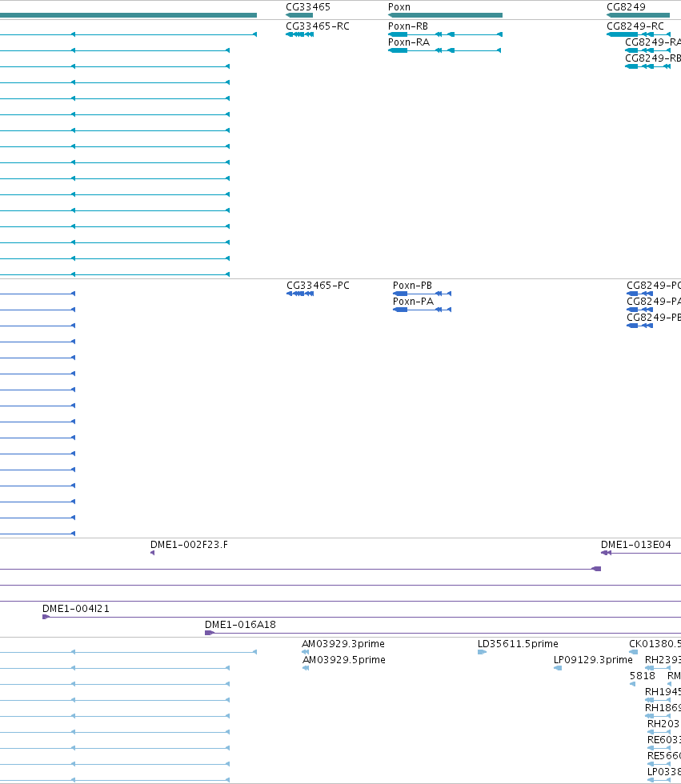Click the CG33465-PC coding feature
Screen dimensions: 681x784
[300, 294]
